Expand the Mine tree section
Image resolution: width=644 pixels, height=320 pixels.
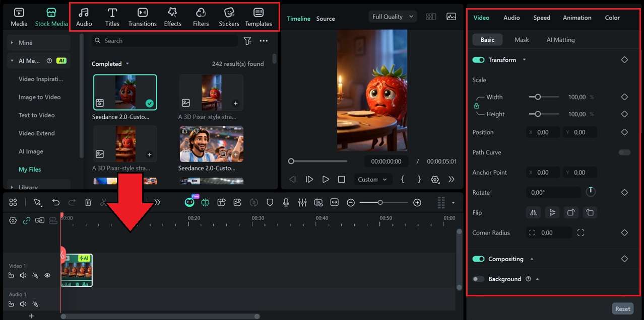(x=11, y=43)
